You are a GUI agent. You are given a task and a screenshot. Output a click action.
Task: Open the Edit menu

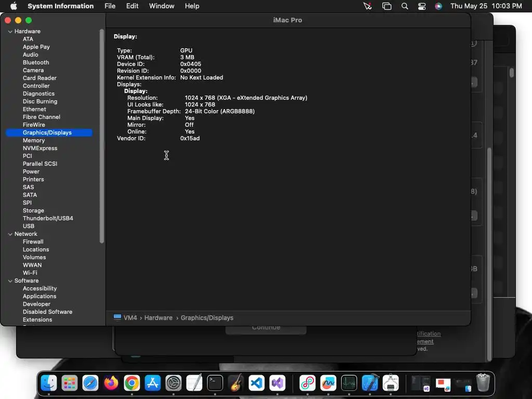click(132, 6)
